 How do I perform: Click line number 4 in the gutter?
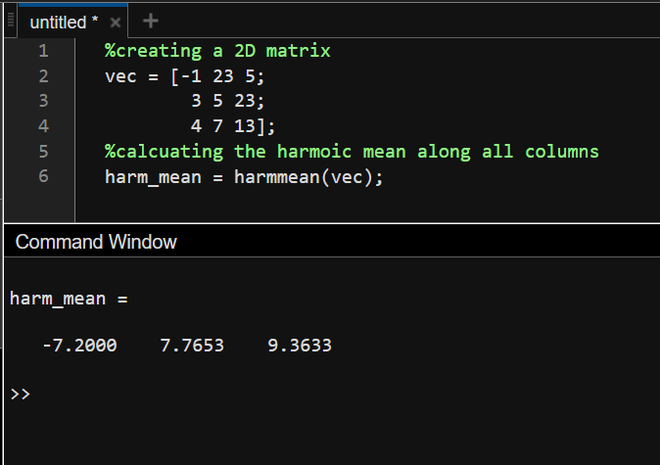(42, 126)
